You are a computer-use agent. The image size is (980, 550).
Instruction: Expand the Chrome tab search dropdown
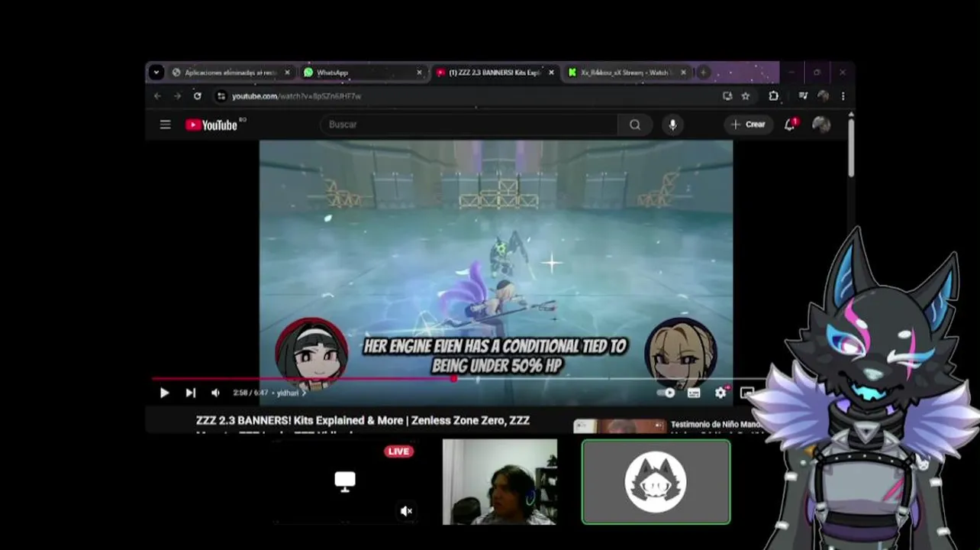click(x=156, y=73)
